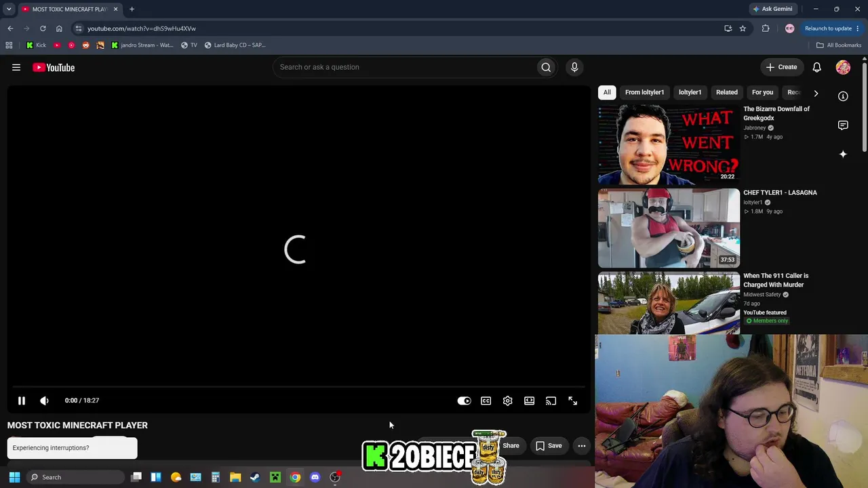Screen dimensions: 868x488
Task: Open the title 'The Bizarre Downfall of Greekgodx'
Action: pos(776,113)
